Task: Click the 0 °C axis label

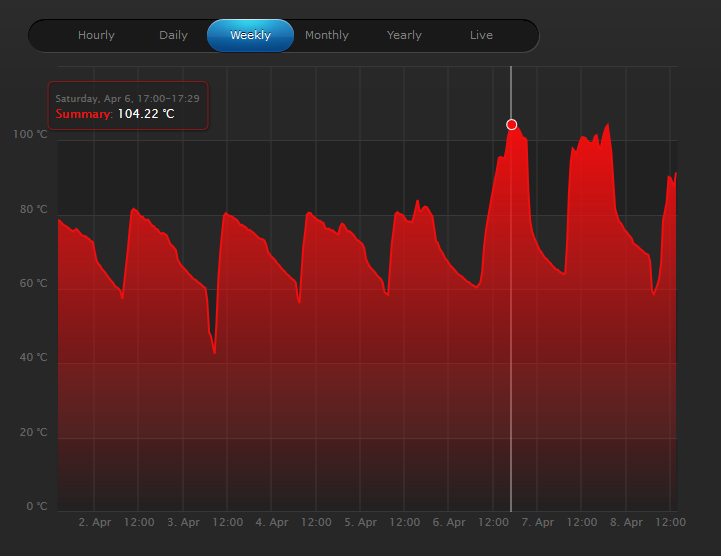Action: (35, 506)
